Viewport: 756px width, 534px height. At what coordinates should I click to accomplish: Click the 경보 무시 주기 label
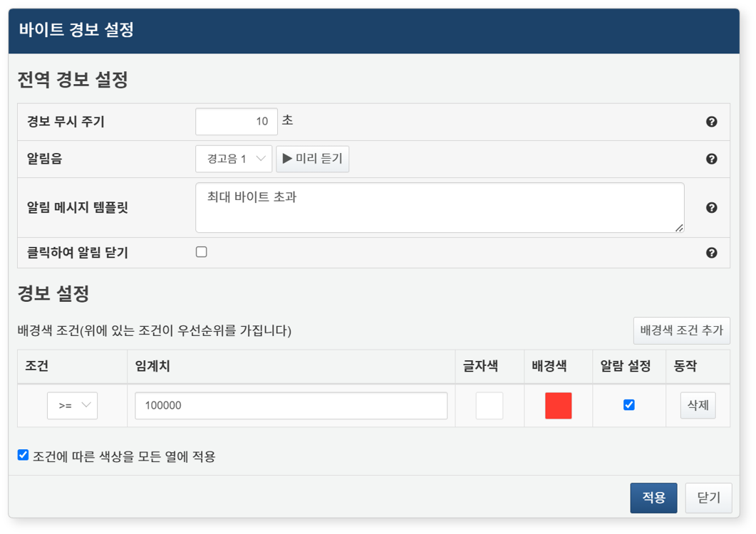pos(66,122)
